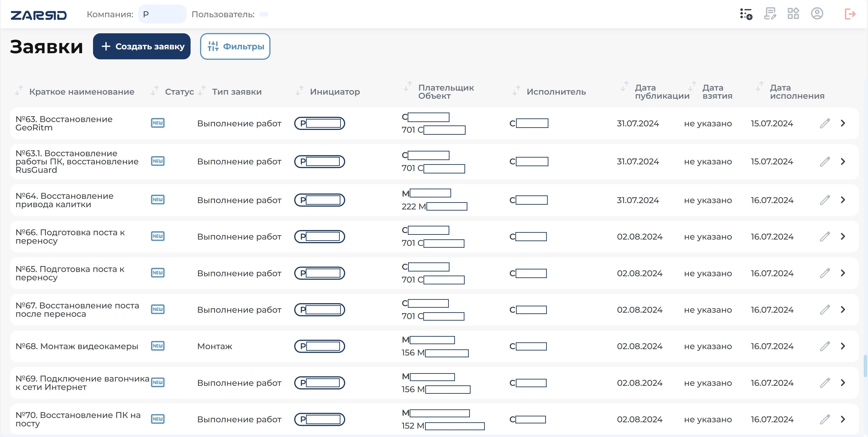Viewport: 868px width, 437px height.
Task: Click publication date 31.07.2024 of request №64
Action: click(x=638, y=200)
